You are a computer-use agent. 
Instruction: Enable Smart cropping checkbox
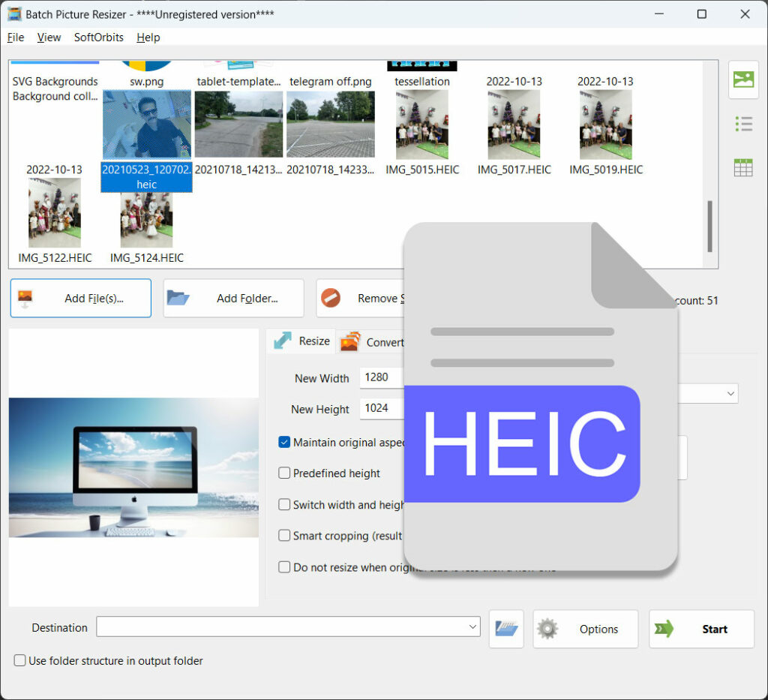284,536
